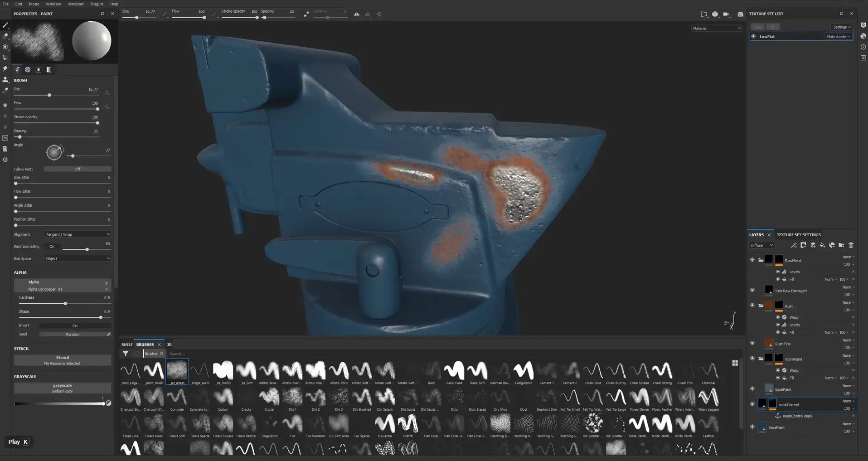The height and width of the screenshot is (461, 868).
Task: Open the Plugins menu
Action: [97, 4]
